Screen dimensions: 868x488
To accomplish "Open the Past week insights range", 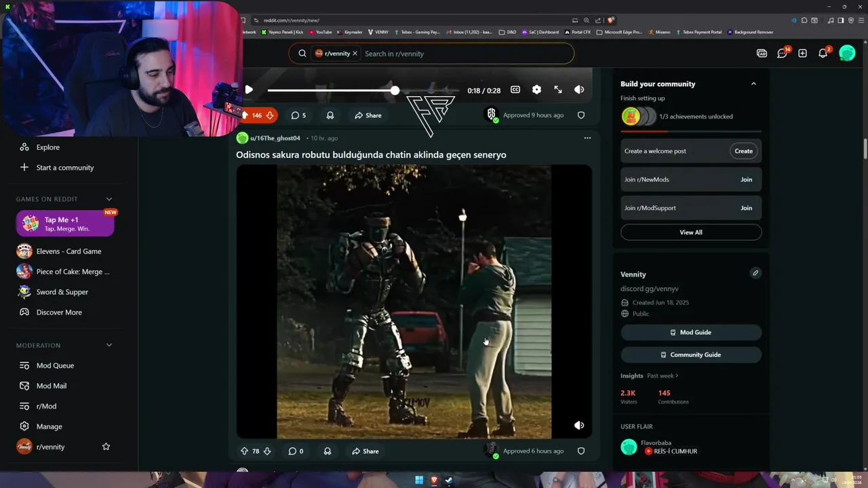I will click(x=663, y=375).
